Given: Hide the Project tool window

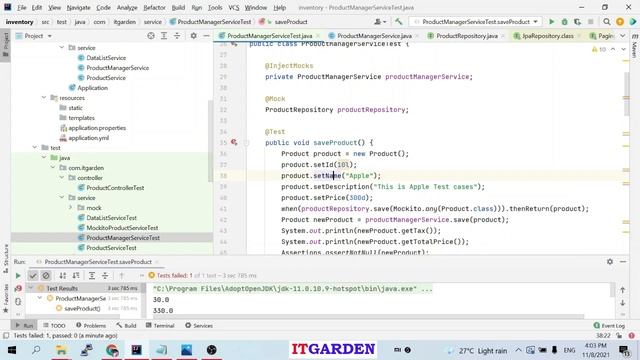Looking at the screenshot, I should coord(207,36).
